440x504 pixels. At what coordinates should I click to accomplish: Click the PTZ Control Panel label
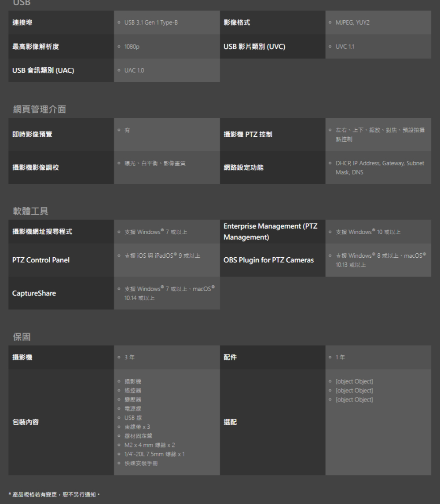pos(41,260)
